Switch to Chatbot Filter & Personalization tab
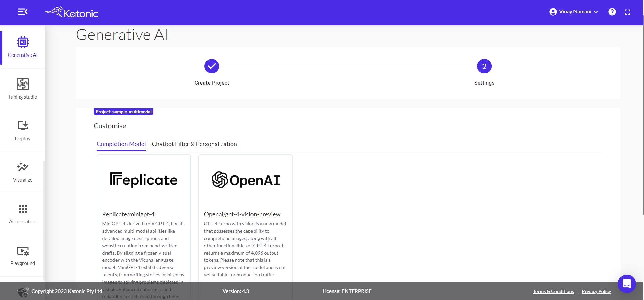This screenshot has height=300, width=644. (194, 144)
